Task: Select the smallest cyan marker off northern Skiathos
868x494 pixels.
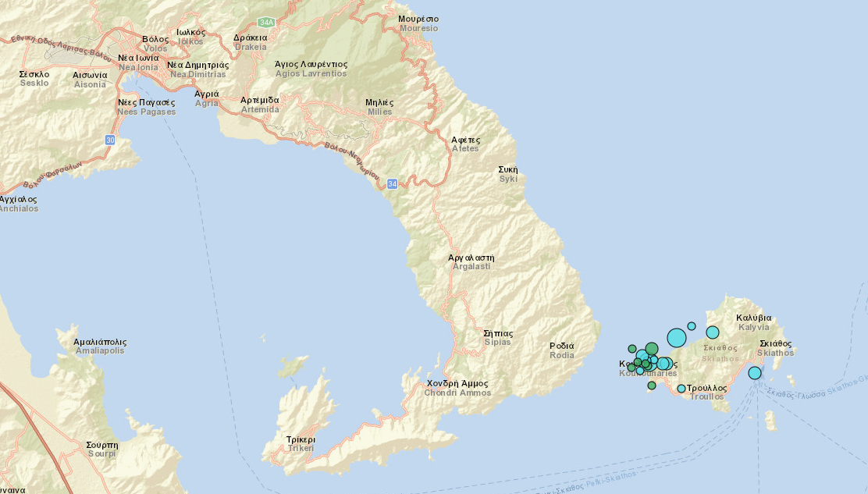Action: coord(692,326)
